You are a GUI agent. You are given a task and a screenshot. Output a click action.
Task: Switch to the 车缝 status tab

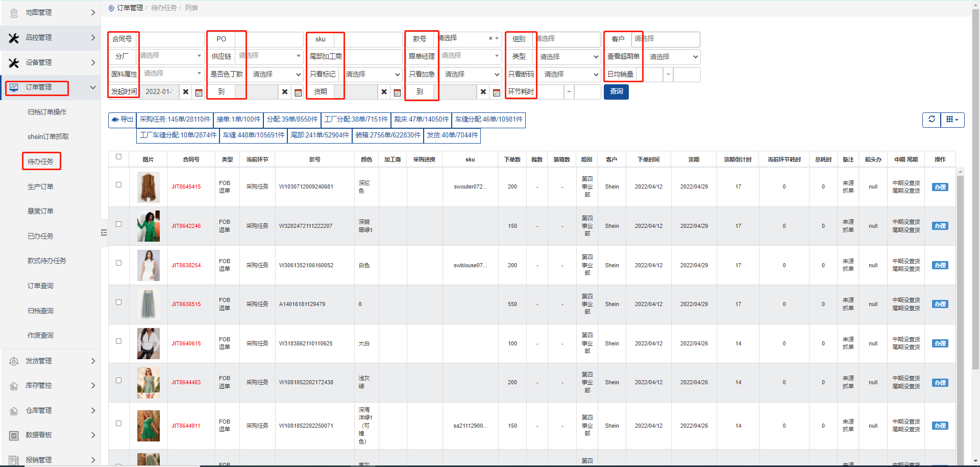tap(253, 135)
